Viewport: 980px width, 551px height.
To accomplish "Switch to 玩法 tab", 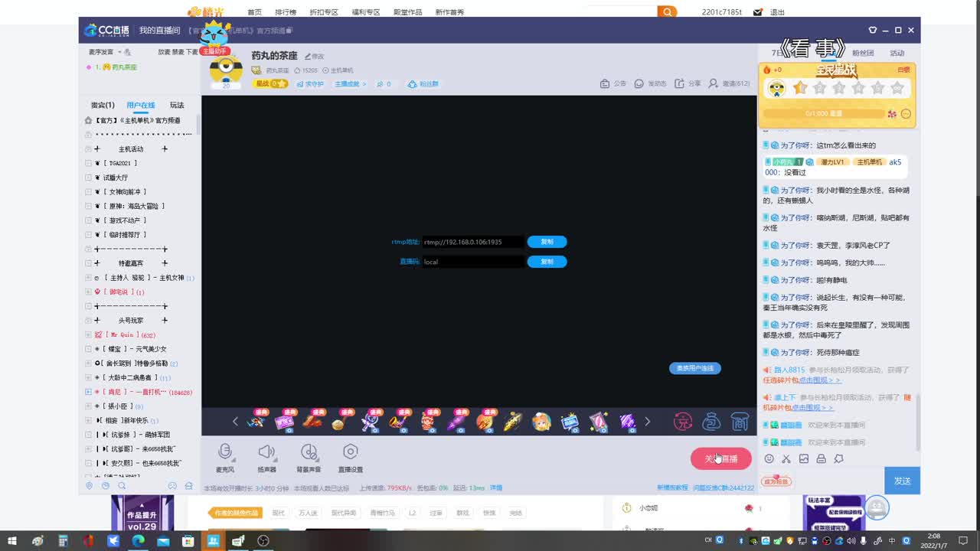I will tap(177, 105).
